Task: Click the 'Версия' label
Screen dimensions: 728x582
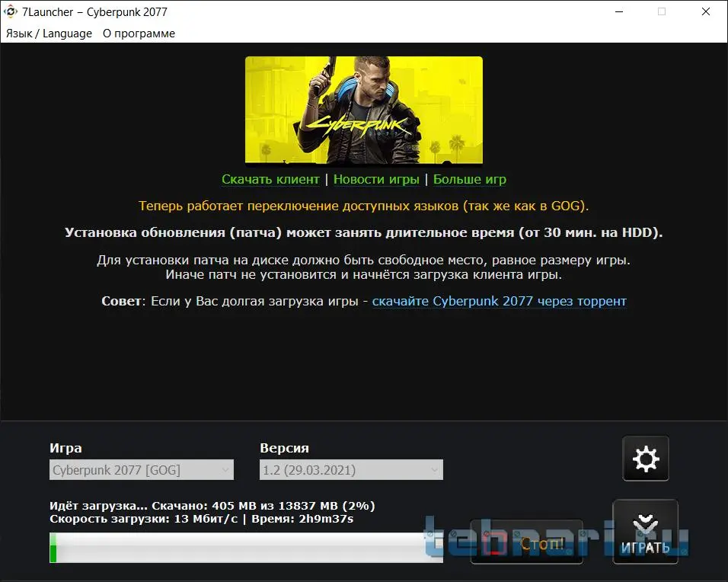Action: pyautogui.click(x=284, y=448)
